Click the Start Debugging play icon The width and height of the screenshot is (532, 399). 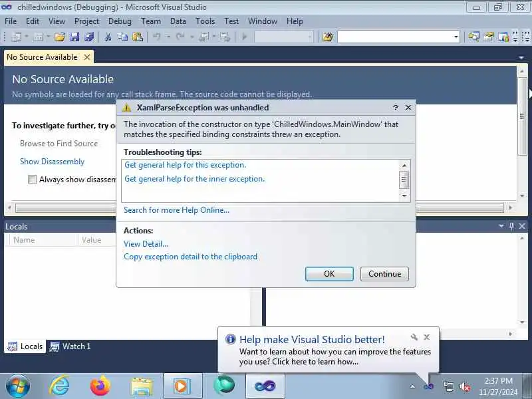pyautogui.click(x=244, y=37)
